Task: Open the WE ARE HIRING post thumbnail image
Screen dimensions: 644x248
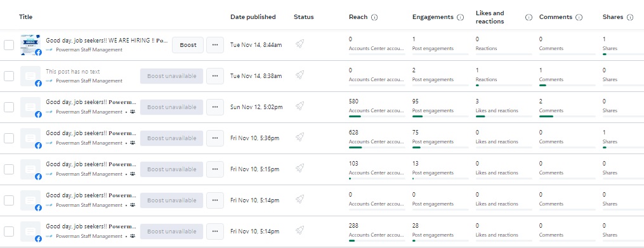Action: coord(30,45)
